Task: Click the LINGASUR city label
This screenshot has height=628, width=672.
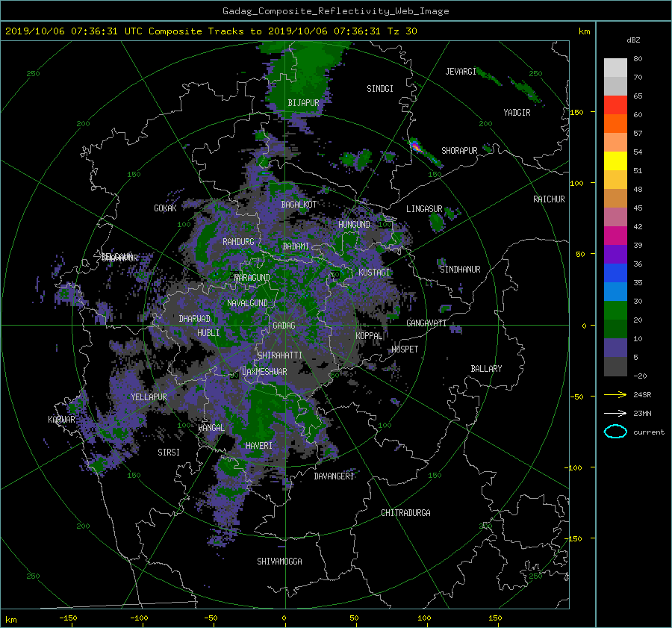Action: (x=424, y=209)
